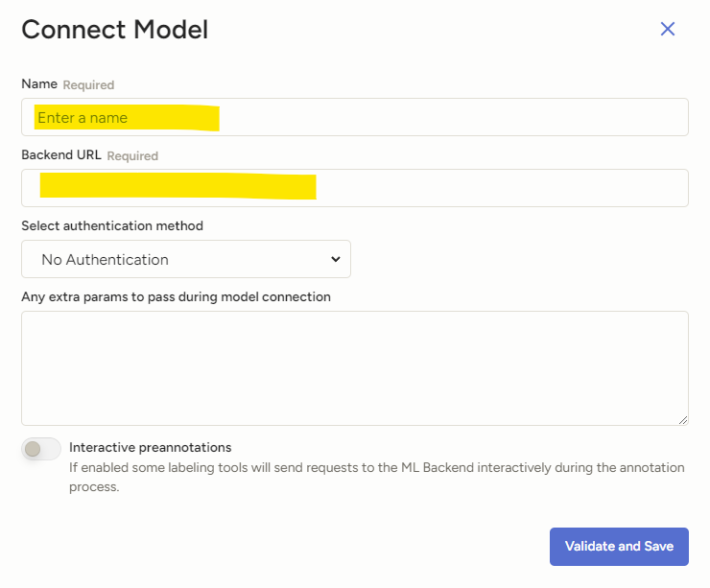The height and width of the screenshot is (588, 710).
Task: Click the dropdown chevron arrow beside No Authentication
Action: point(335,259)
